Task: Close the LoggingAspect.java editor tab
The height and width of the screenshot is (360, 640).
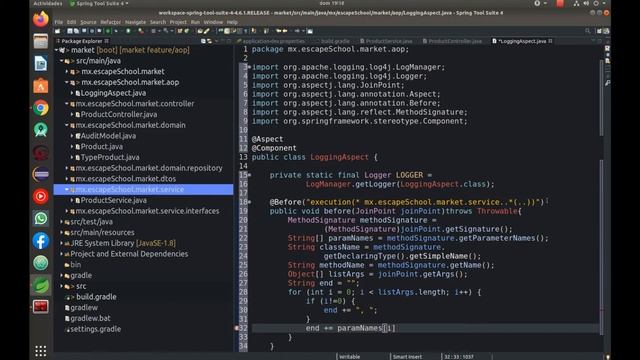Action: [x=551, y=41]
